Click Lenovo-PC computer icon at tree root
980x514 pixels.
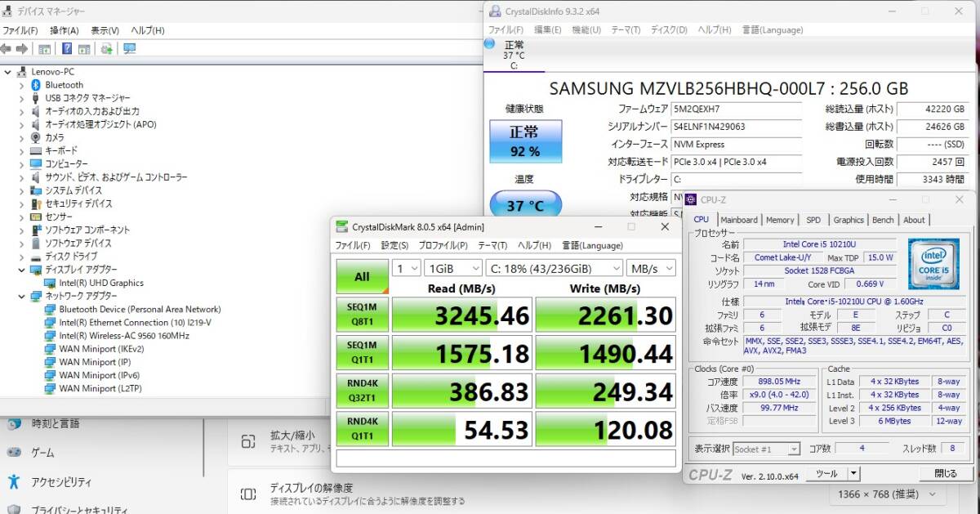(x=23, y=72)
